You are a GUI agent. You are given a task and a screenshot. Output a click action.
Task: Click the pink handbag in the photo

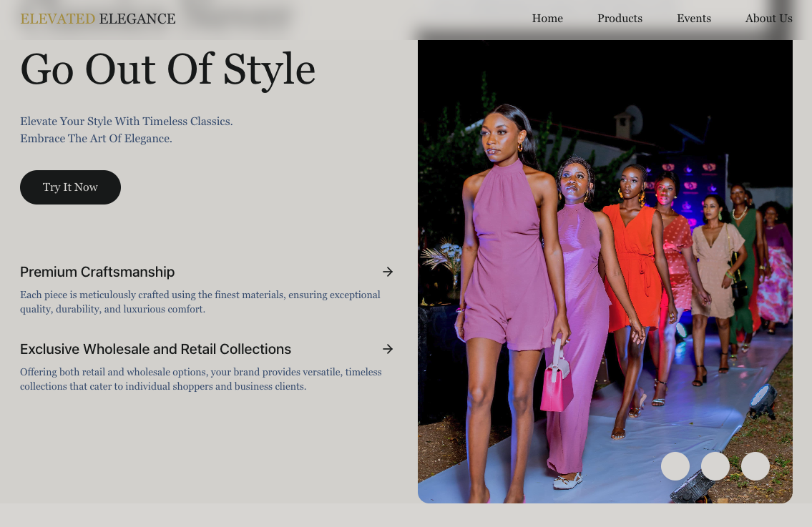click(556, 388)
